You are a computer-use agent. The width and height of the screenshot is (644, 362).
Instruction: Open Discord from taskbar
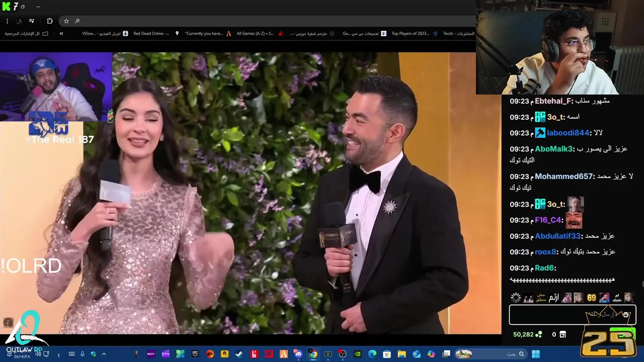[x=298, y=354]
